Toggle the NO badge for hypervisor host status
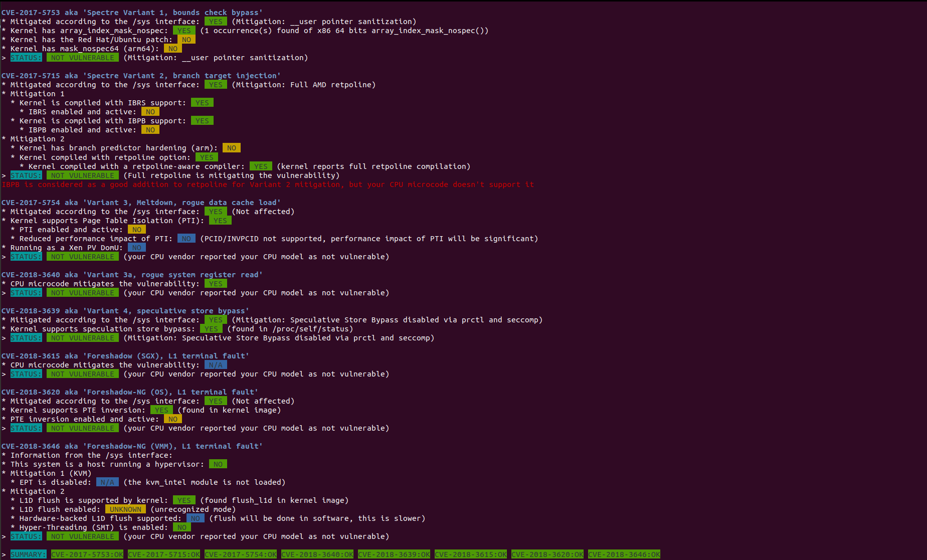927x560 pixels. click(x=218, y=464)
